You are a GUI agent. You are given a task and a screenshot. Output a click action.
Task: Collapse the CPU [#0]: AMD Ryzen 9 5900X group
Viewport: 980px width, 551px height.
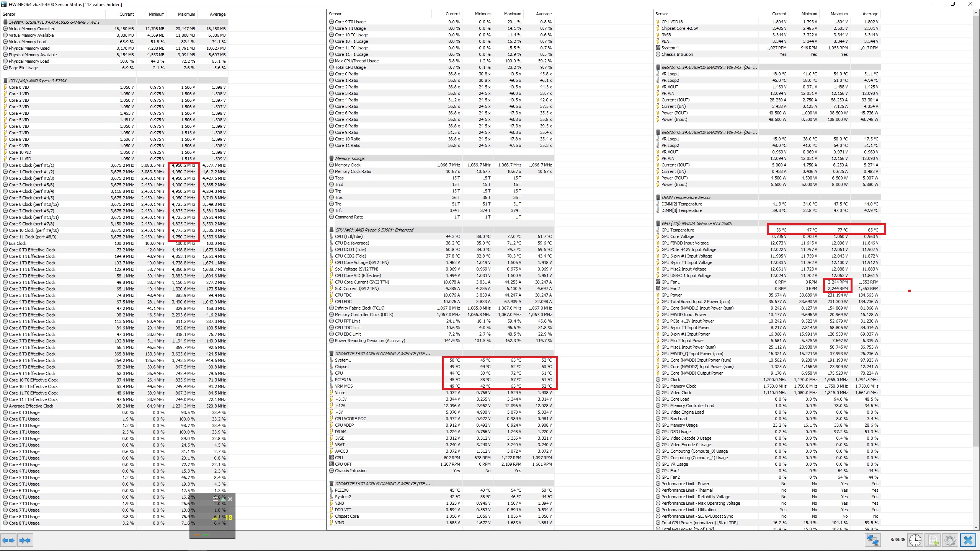[x=38, y=81]
